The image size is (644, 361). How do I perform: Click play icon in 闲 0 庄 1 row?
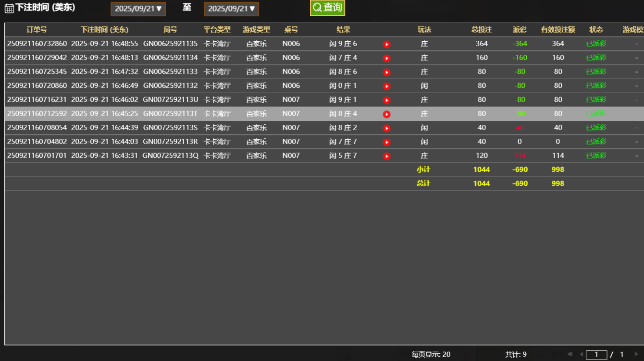[x=386, y=86]
